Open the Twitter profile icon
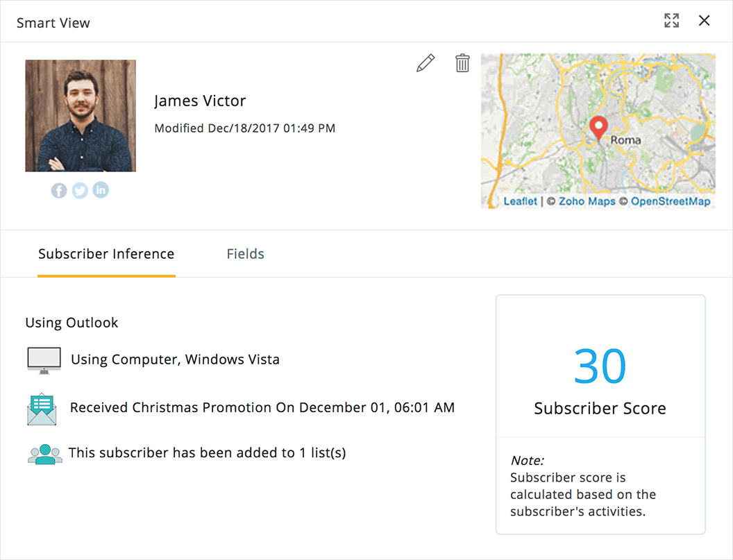 pos(80,190)
